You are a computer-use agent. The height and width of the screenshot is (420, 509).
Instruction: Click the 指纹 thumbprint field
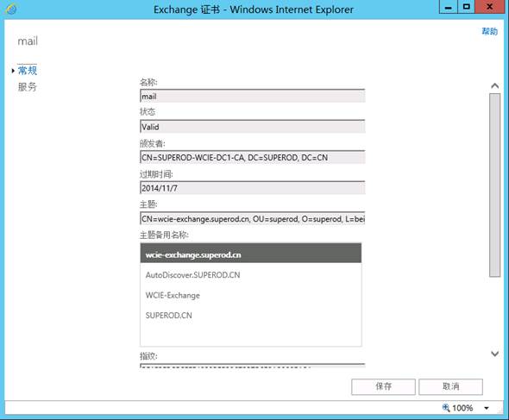(253, 366)
